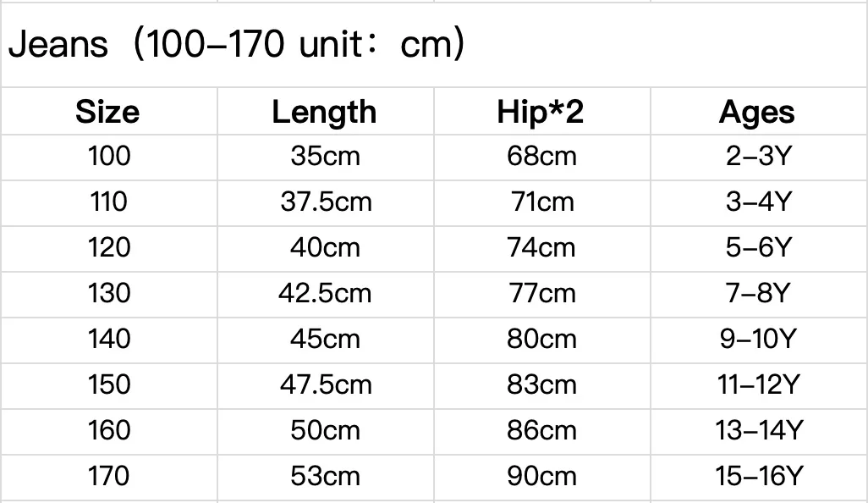Select the 71cm hip cell
This screenshot has width=868, height=503.
(x=541, y=202)
